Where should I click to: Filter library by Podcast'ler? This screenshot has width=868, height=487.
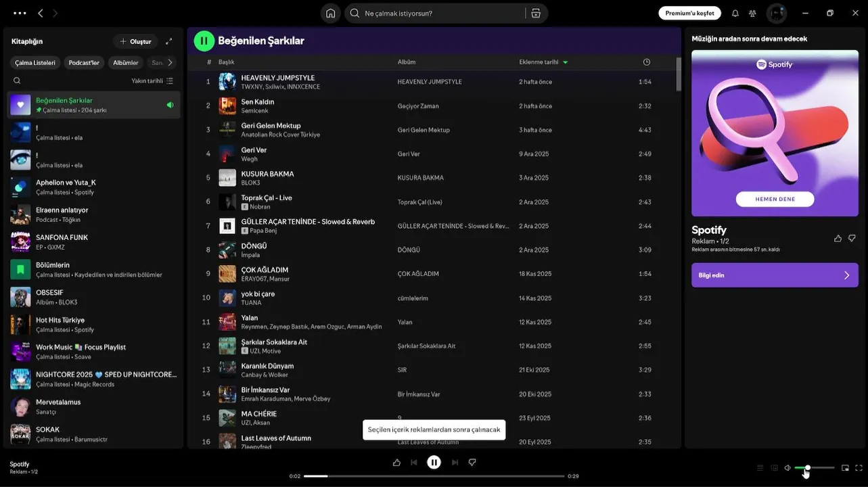pyautogui.click(x=84, y=62)
